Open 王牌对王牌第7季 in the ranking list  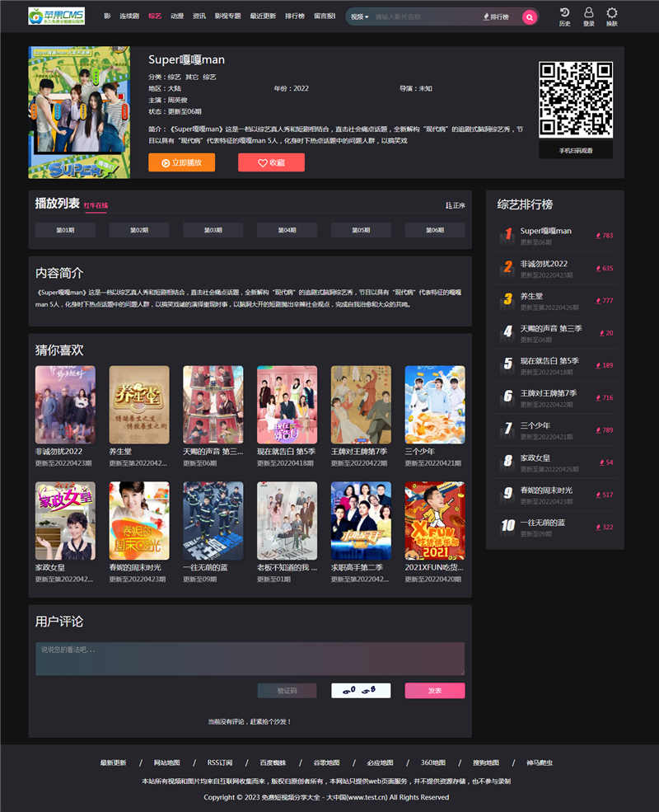[549, 393]
